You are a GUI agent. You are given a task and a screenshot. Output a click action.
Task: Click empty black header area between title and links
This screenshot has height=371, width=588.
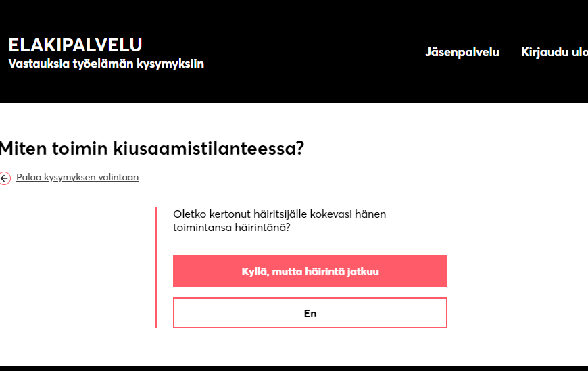pyautogui.click(x=311, y=52)
